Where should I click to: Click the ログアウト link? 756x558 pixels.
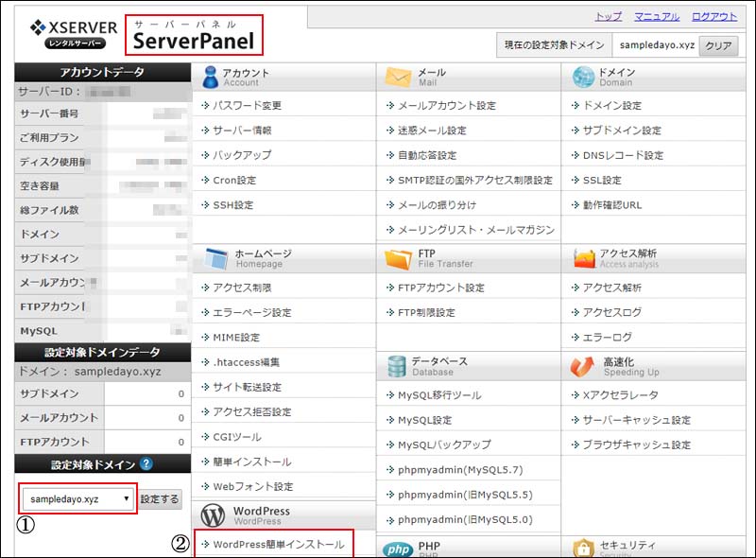(714, 17)
